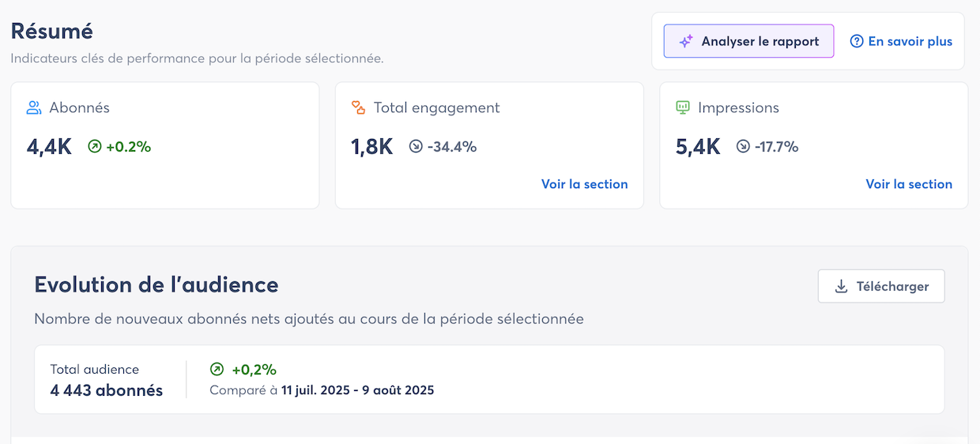Screen dimensions: 980x444
Task: Click the sparkle icon on Analyser le rapport
Action: click(687, 41)
